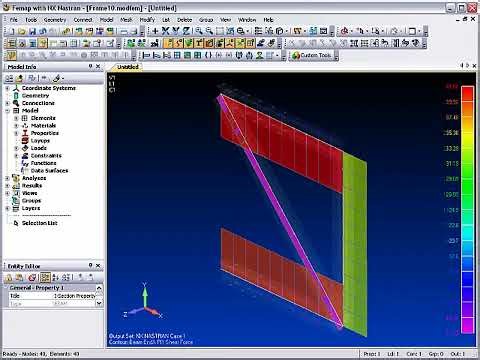Close the Entity Editor pane
The image size is (480, 360).
click(98, 266)
